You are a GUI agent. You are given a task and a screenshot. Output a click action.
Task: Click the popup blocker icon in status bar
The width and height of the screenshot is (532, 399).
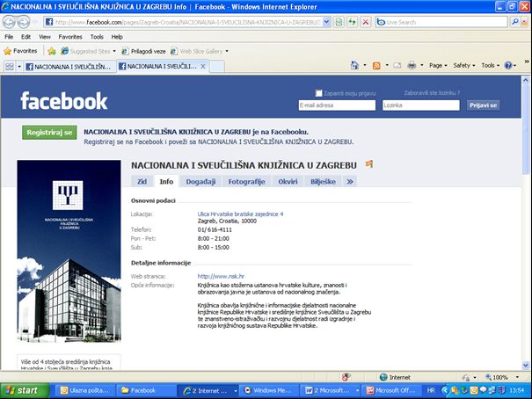tap(346, 377)
